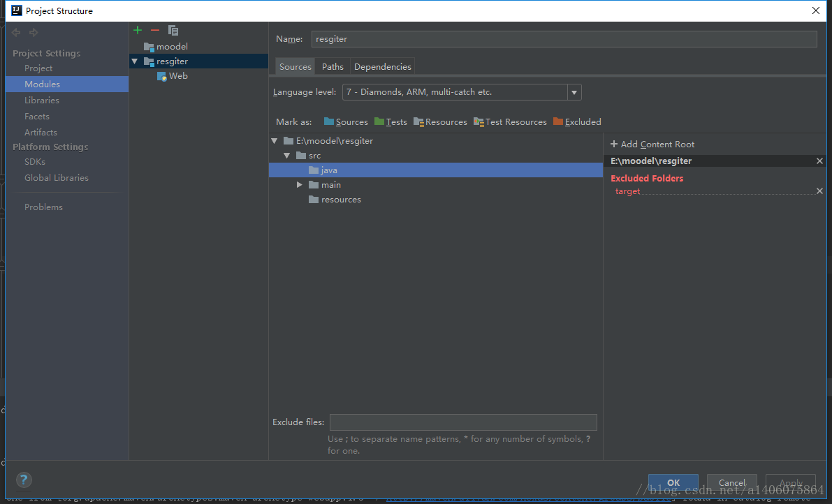Go forward with the right arrow icon
Screen dimensions: 832x504
(x=34, y=32)
